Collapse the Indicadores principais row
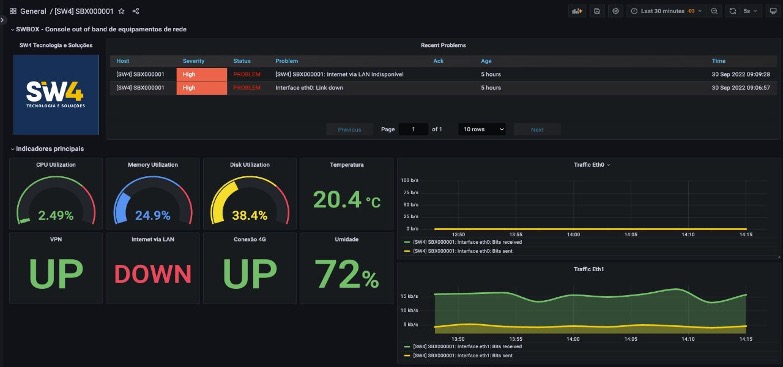783x367 pixels. pos(47,149)
